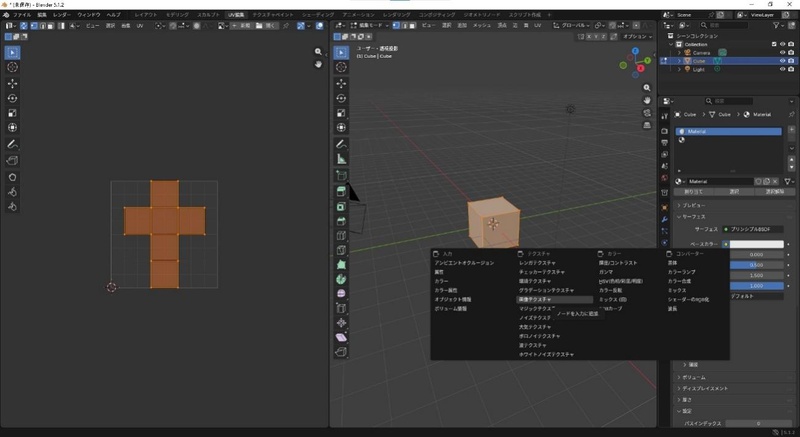Open the Render properties tab icon
800x437 pixels.
tap(664, 131)
